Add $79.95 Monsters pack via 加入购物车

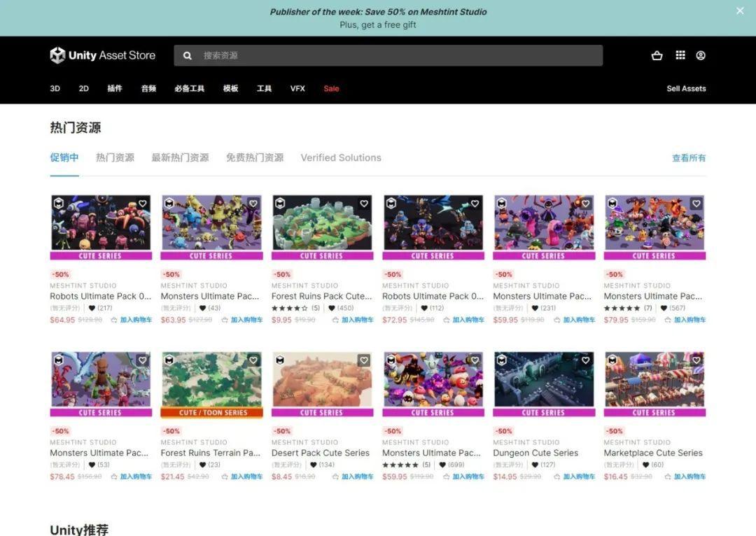pos(690,320)
